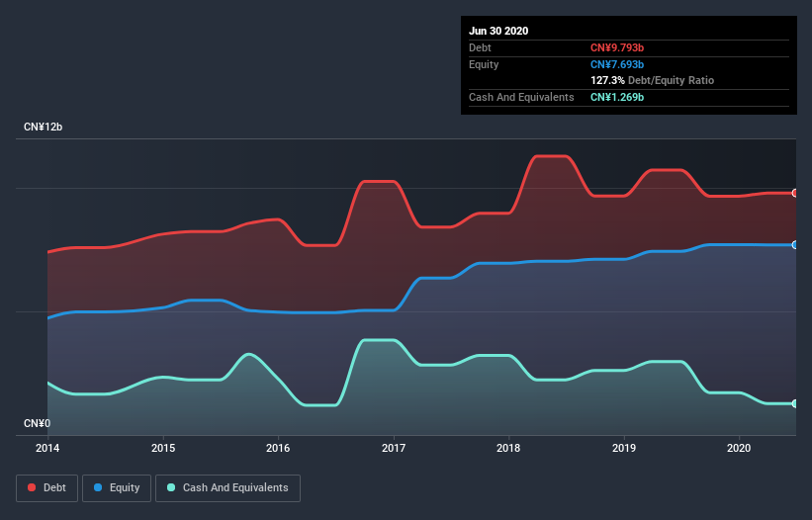The image size is (812, 520).
Task: Click the red Debt legend dot
Action: point(32,487)
